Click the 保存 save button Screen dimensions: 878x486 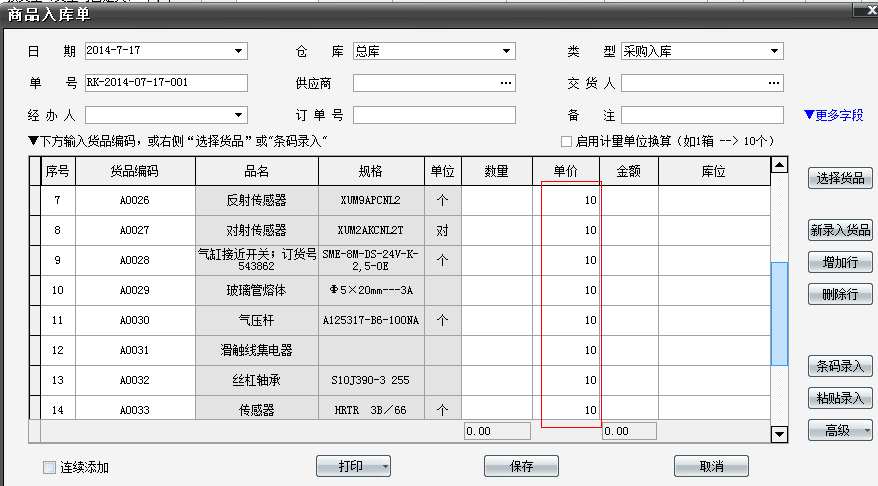click(x=521, y=466)
